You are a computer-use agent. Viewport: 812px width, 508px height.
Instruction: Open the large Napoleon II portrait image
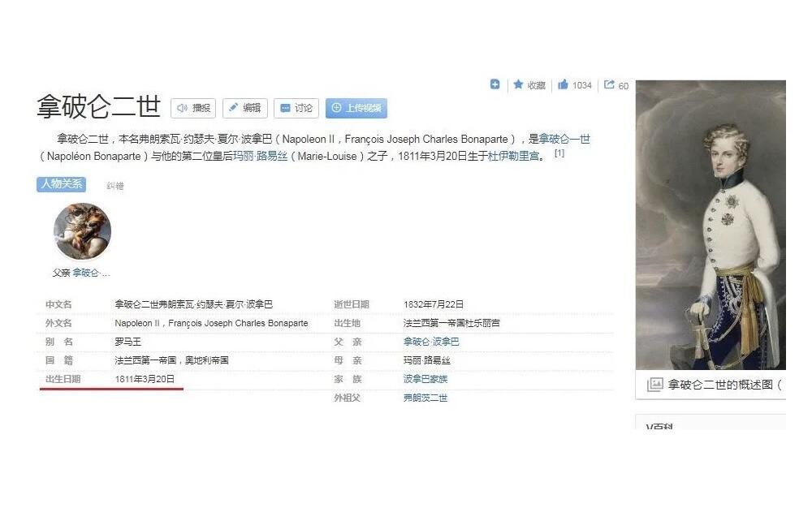pos(710,225)
